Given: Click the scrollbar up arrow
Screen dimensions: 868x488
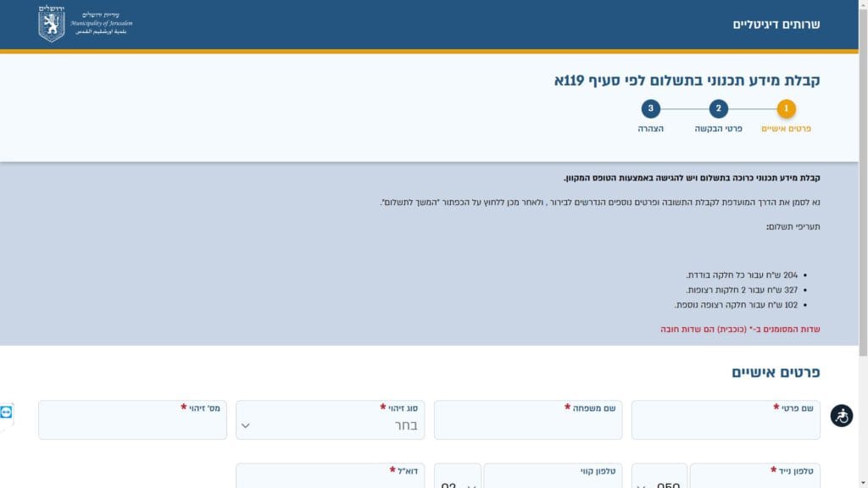Looking at the screenshot, I should [x=863, y=5].
